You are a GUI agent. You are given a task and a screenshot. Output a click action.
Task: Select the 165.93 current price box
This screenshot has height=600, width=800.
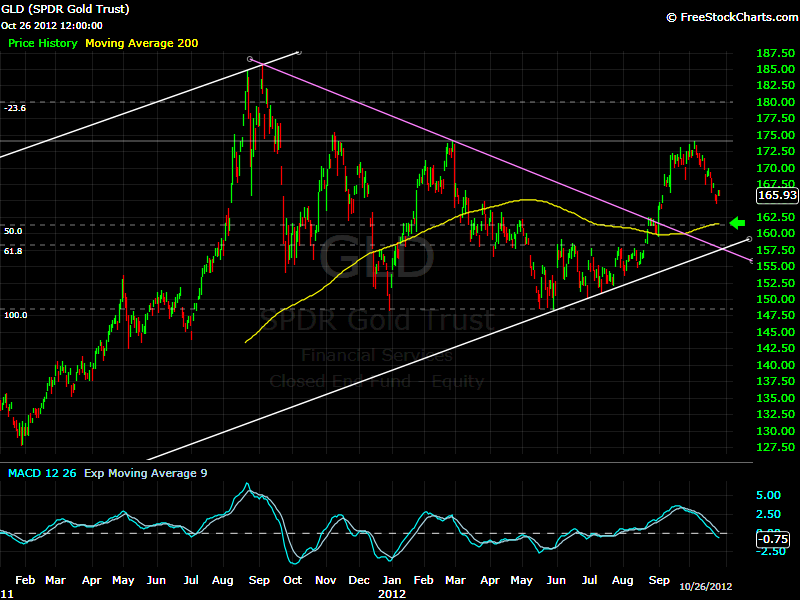pyautogui.click(x=777, y=195)
